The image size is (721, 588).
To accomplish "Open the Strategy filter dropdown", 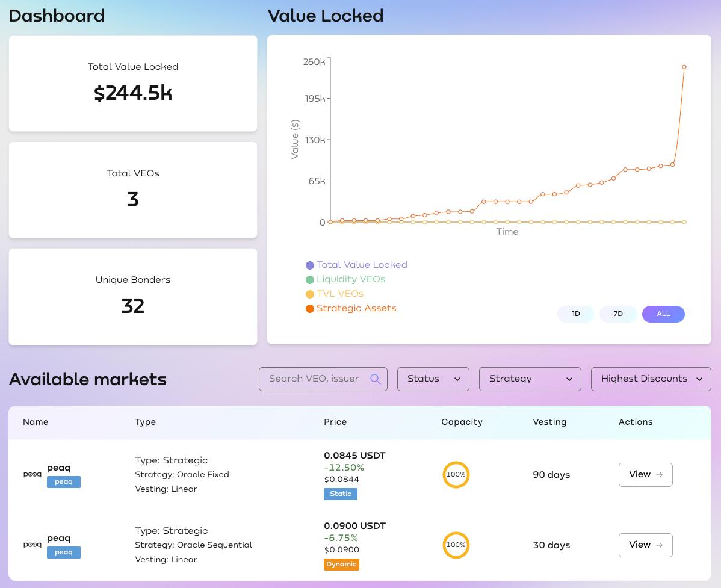I will coord(530,379).
